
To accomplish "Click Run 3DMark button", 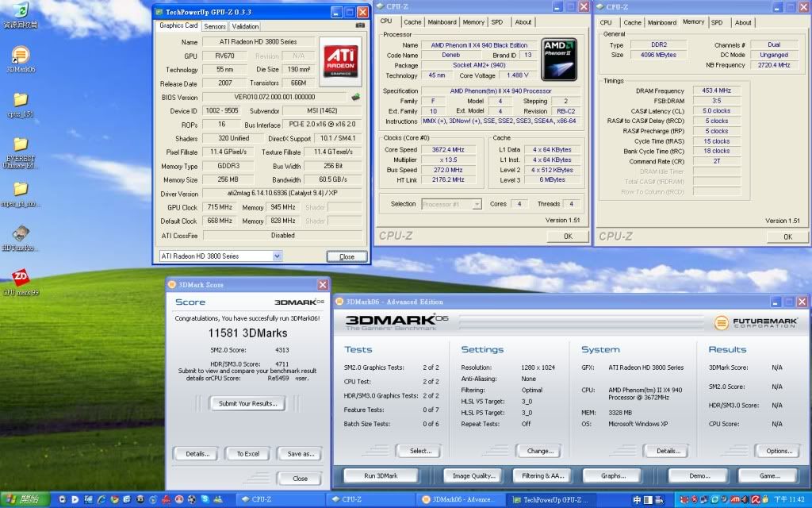I will (381, 475).
